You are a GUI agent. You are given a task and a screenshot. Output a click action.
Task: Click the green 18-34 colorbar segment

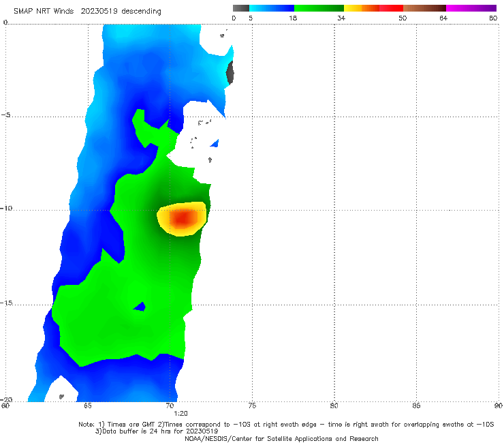[x=319, y=8]
